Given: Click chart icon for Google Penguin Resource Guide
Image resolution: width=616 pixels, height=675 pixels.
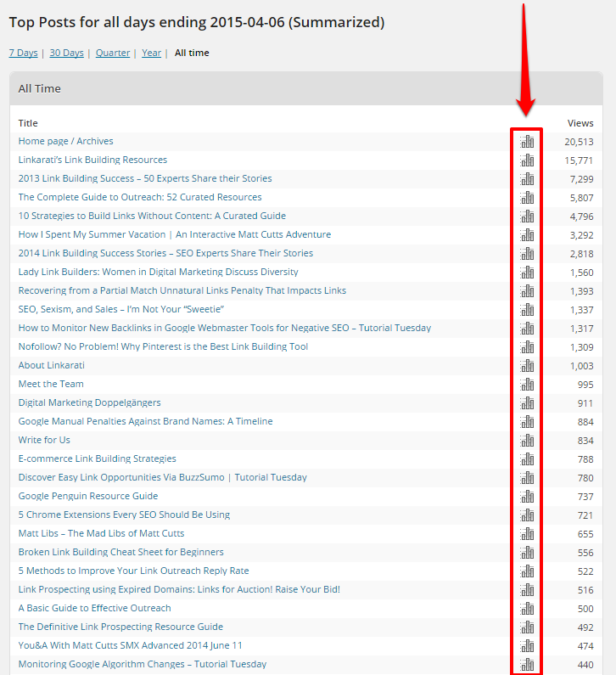Looking at the screenshot, I should pos(527,497).
